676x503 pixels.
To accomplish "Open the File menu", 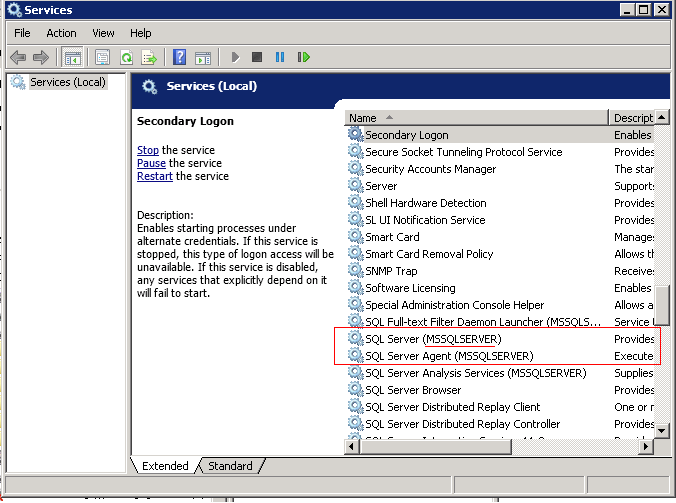I will pos(22,33).
